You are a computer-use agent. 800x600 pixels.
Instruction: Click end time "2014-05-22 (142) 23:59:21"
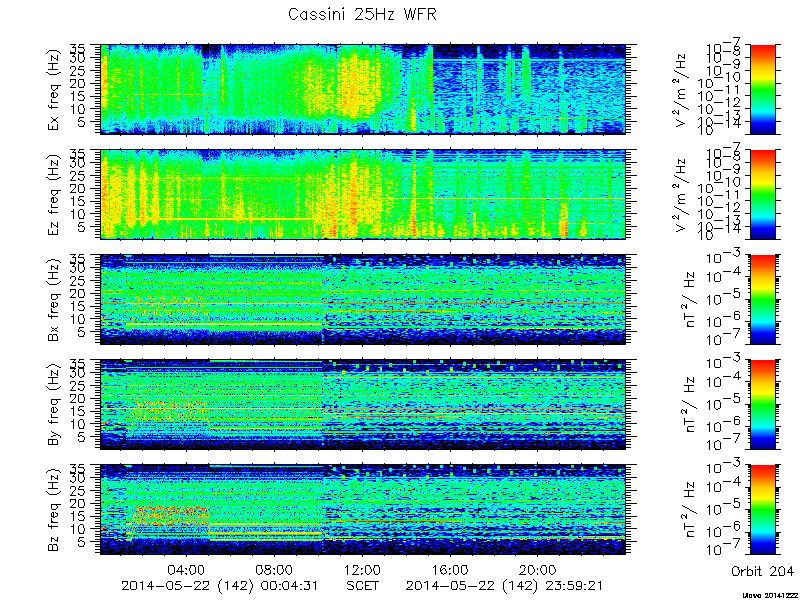click(506, 585)
